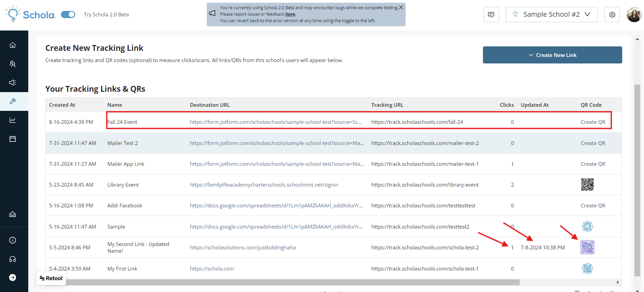
Task: Open the Sample School #2 dropdown
Action: coord(551,15)
